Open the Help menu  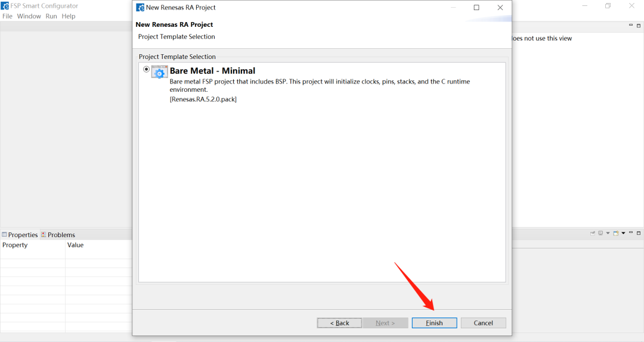[x=69, y=16]
